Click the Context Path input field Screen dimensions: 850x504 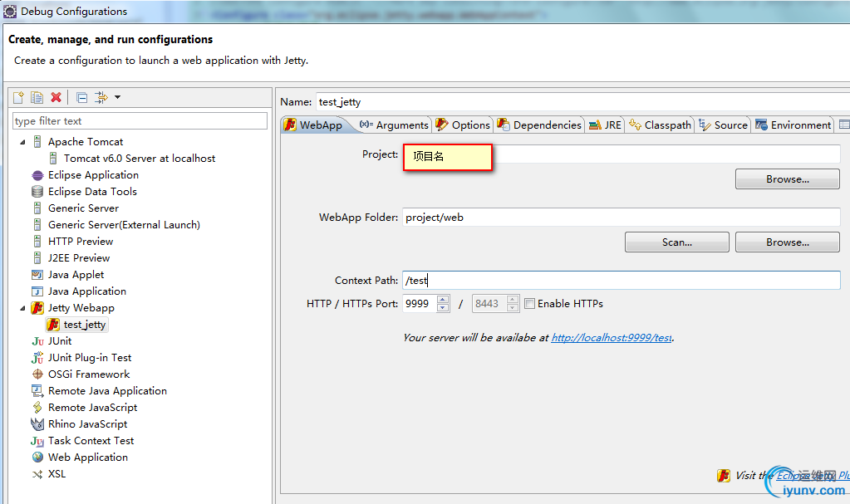click(622, 280)
